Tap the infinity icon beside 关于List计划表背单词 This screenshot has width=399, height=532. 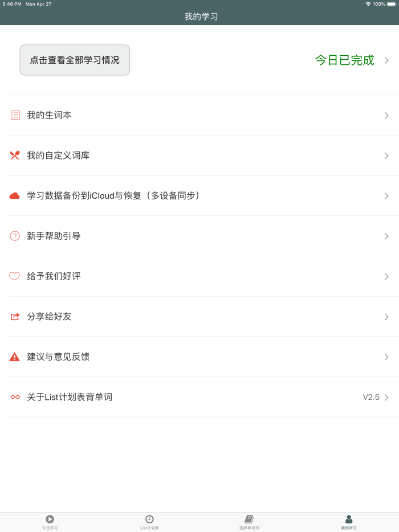coord(15,397)
